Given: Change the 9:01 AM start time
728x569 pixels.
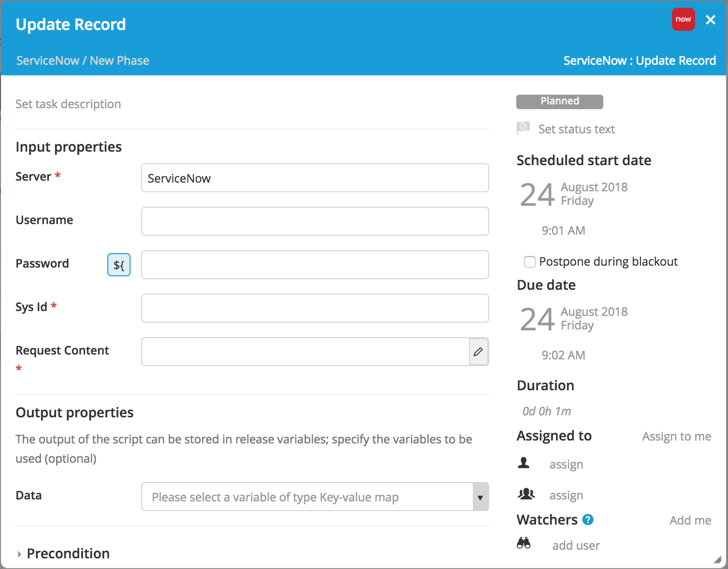Looking at the screenshot, I should tap(563, 230).
